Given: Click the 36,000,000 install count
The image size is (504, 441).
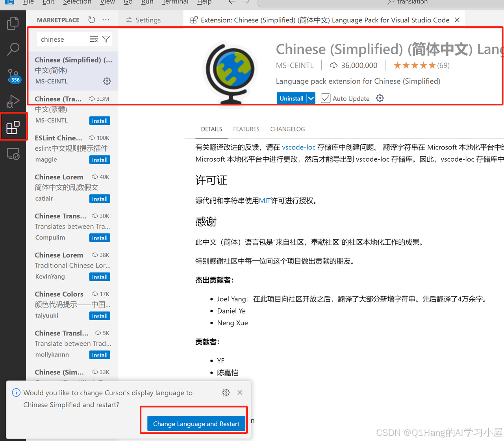Looking at the screenshot, I should click(354, 65).
